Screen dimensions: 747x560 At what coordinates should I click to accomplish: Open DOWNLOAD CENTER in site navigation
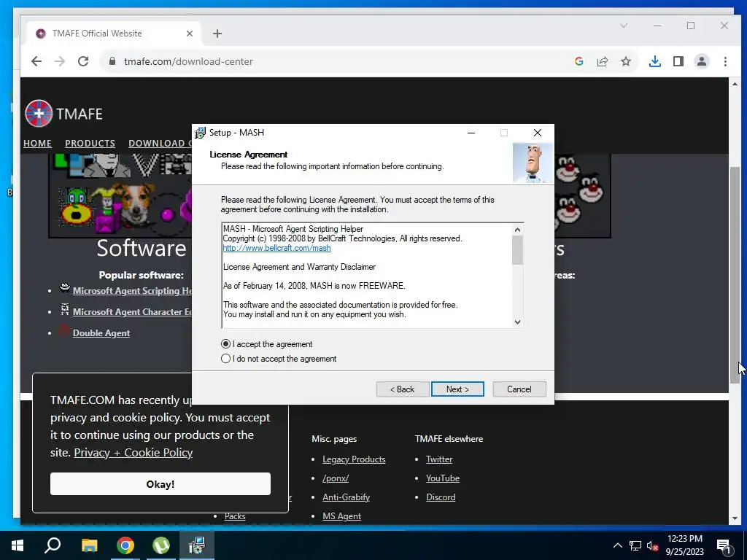pos(160,144)
